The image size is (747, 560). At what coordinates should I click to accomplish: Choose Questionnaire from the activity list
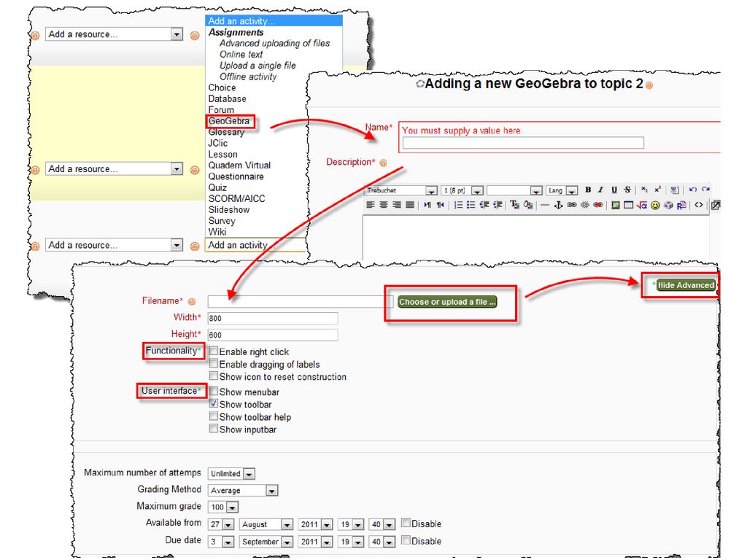pos(236,176)
